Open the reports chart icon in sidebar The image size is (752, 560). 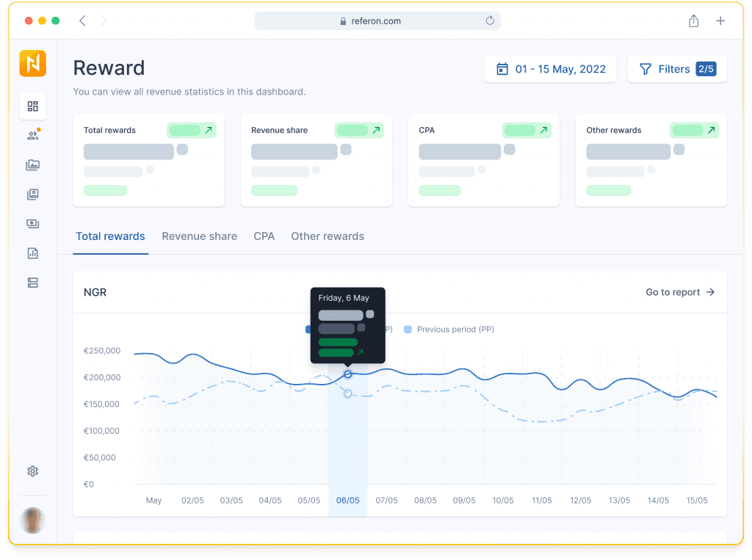click(32, 253)
